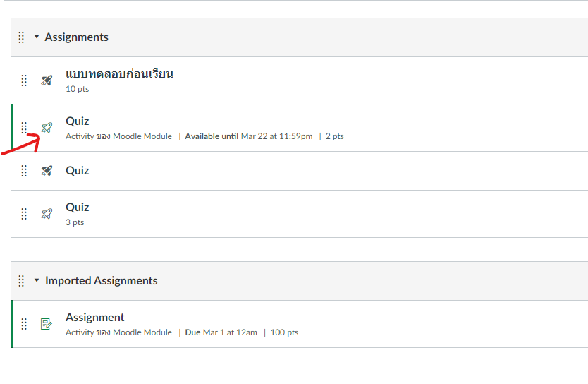The height and width of the screenshot is (384, 588).
Task: Click drag handle of Quiz with no points
Action: coord(24,171)
